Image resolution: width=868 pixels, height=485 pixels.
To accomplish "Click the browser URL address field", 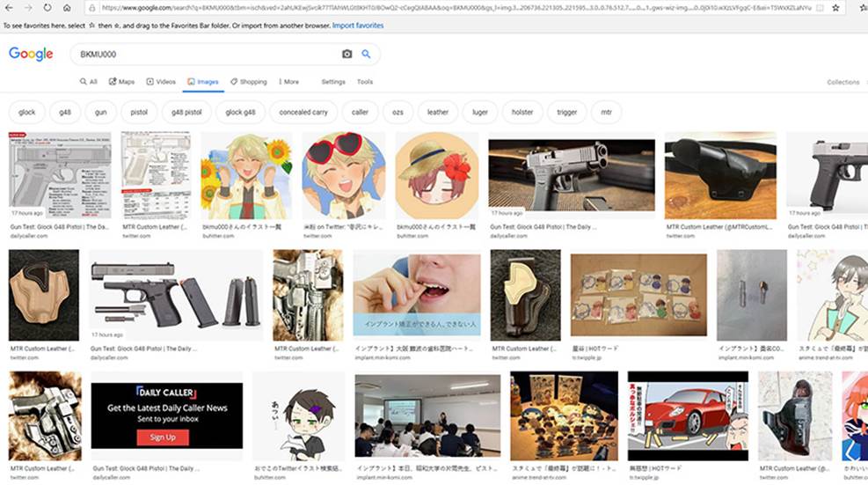I will tap(456, 8).
